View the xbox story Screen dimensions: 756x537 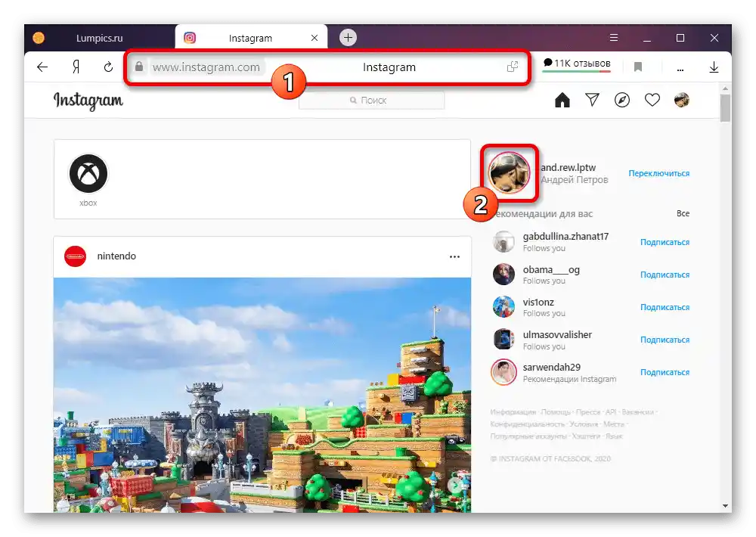pos(88,174)
